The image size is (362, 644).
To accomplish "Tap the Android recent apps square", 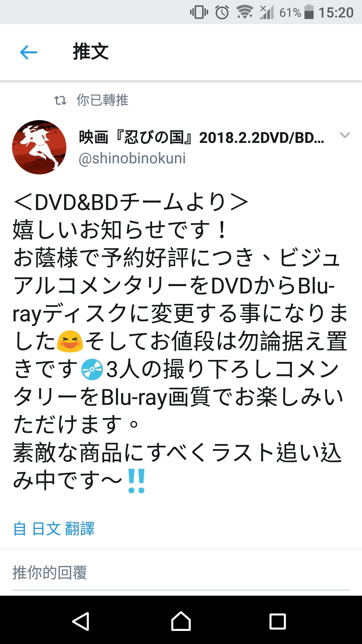I will pos(278,622).
